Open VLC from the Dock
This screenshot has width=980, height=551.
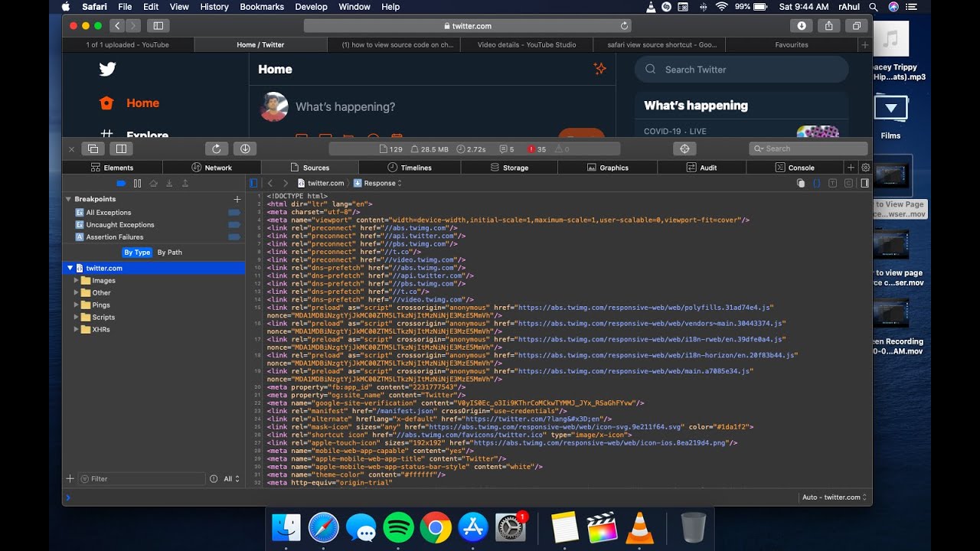[639, 528]
